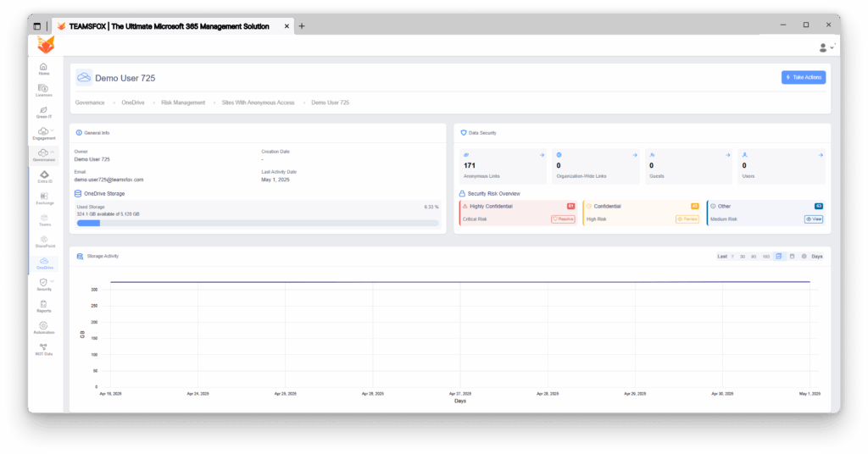Click the blue Other count badge
The image size is (868, 454).
(x=819, y=207)
